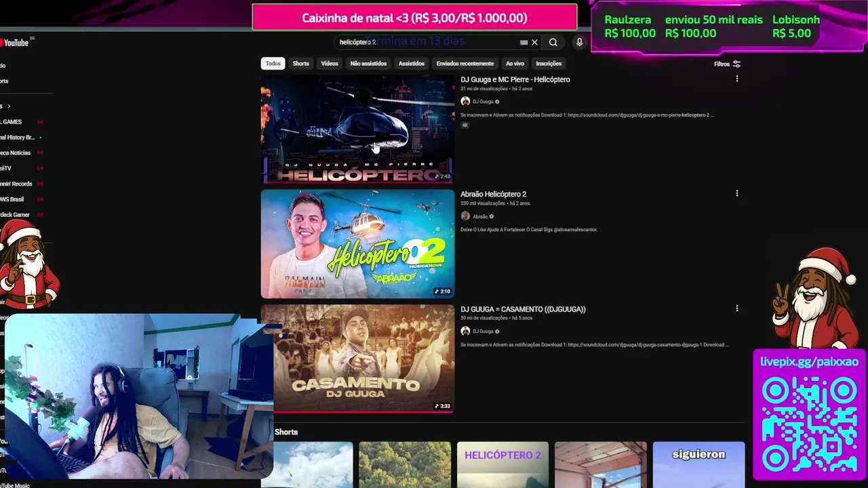Click the 3:33 duration badge on Casamento video
Screen dimensions: 868x488
[x=443, y=406]
